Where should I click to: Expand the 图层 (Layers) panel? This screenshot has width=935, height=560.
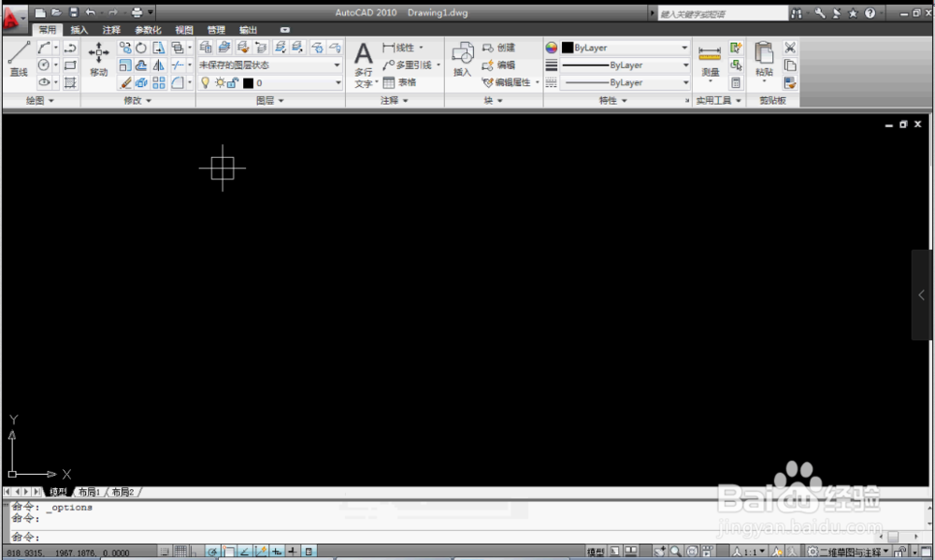tap(270, 100)
